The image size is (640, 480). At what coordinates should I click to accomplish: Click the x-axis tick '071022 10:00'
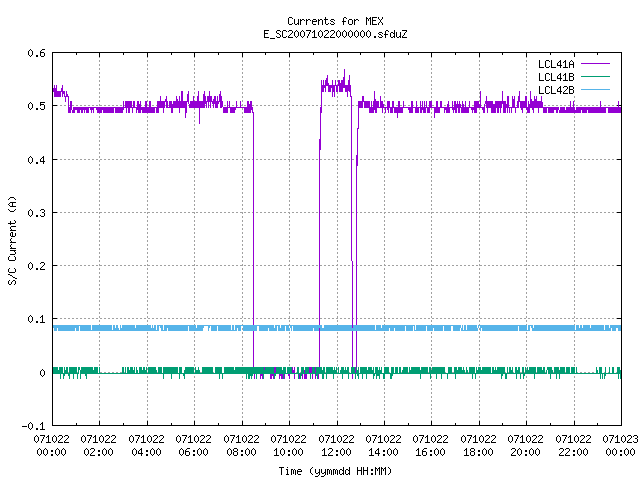tap(289, 445)
